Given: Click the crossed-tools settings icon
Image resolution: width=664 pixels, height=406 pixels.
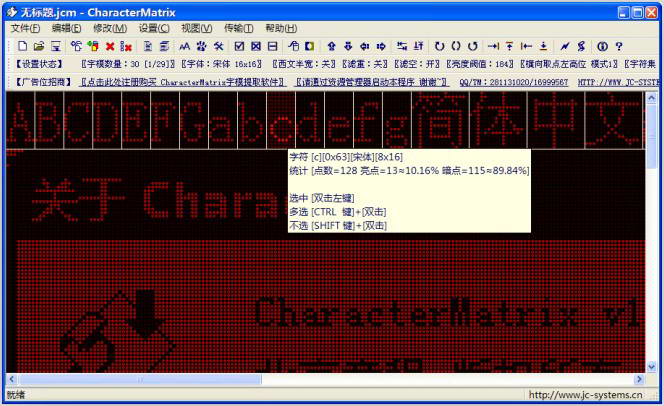Looking at the screenshot, I should [218, 46].
